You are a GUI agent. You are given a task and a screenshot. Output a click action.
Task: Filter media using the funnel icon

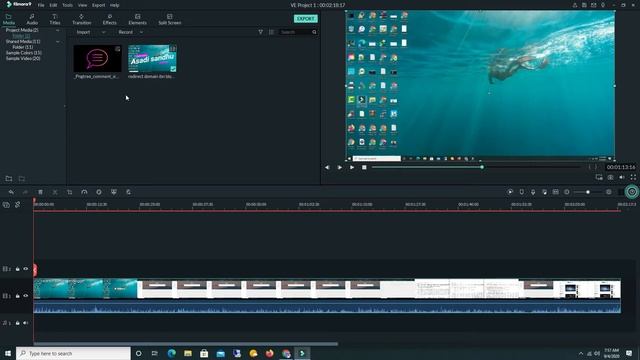pyautogui.click(x=260, y=32)
